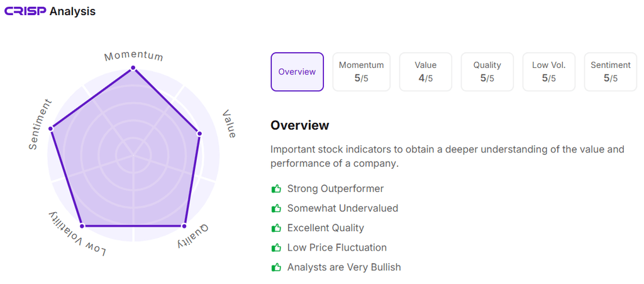Open the Quality 5/5 tab

point(487,72)
